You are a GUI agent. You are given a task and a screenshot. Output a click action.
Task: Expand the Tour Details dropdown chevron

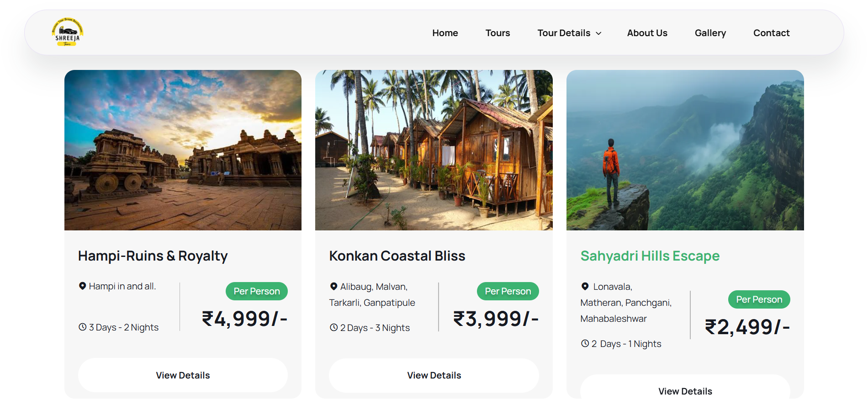[x=598, y=33]
